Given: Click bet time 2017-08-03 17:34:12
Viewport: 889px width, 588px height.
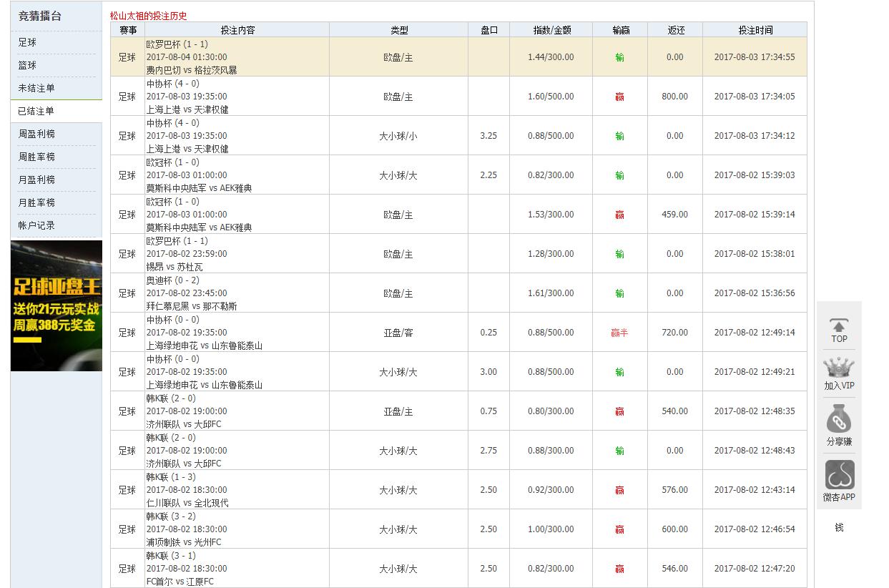Looking at the screenshot, I should pos(755,136).
